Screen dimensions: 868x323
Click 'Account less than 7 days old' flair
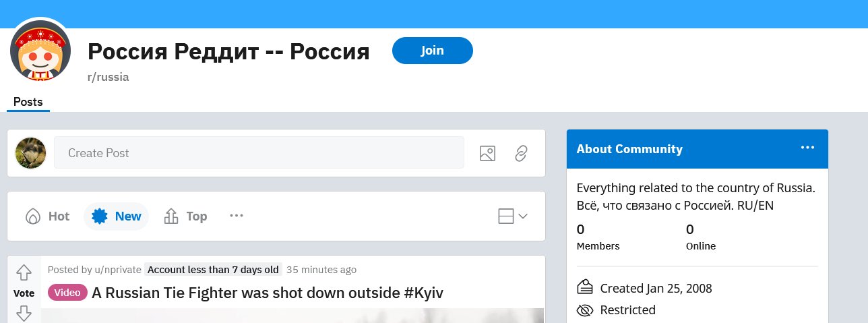(x=213, y=270)
